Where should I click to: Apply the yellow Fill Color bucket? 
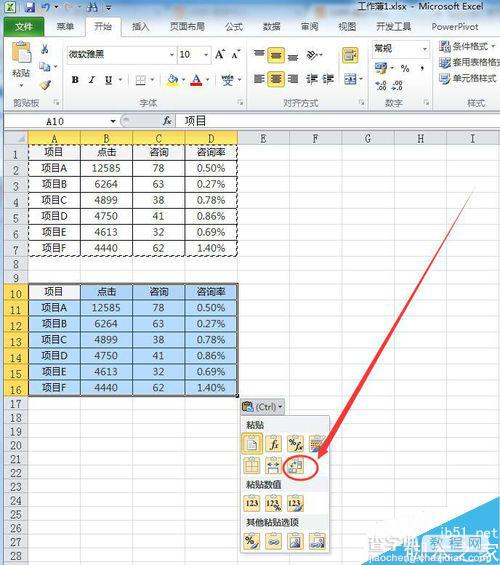pos(173,80)
